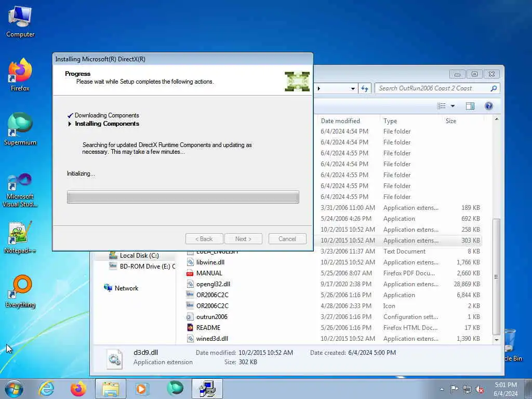Click the Search OutRun2006 Coast 2 Coast field
Viewport: 532px width, 399px height.
point(437,88)
